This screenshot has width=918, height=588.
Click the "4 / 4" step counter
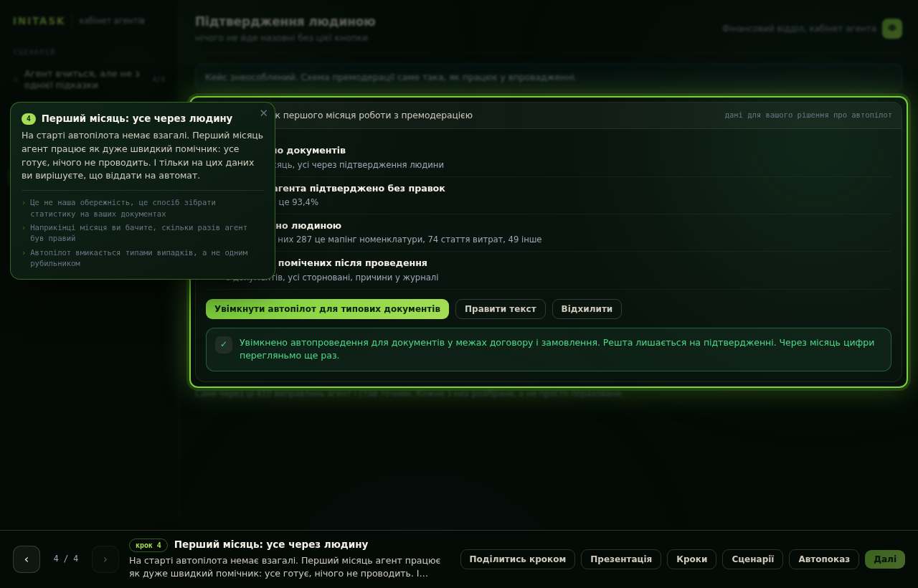click(66, 559)
